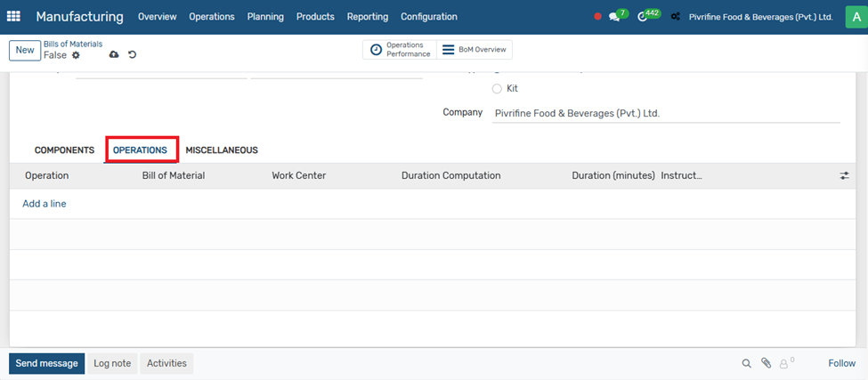
Task: Click the search icon in the chatter bar
Action: tap(747, 363)
